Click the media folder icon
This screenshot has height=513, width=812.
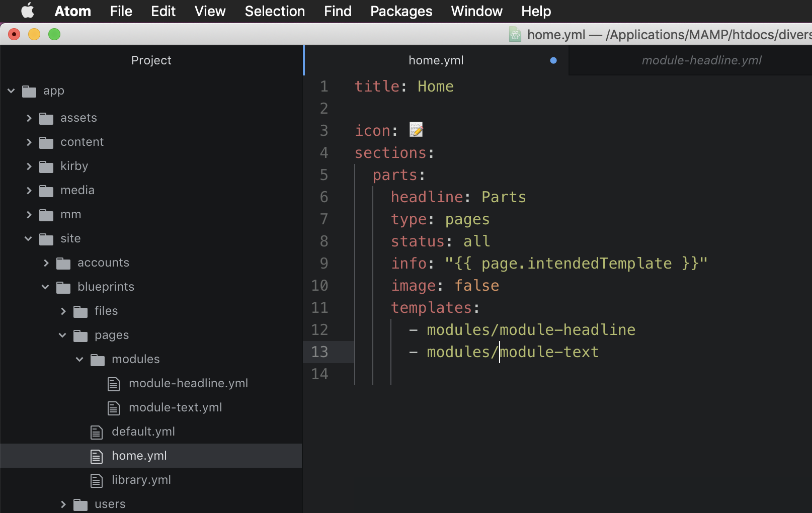click(x=46, y=191)
